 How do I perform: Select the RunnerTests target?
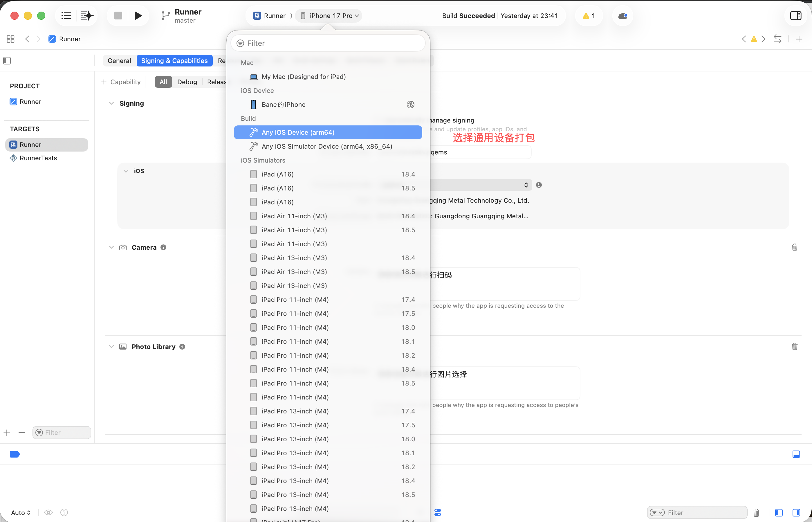click(38, 158)
